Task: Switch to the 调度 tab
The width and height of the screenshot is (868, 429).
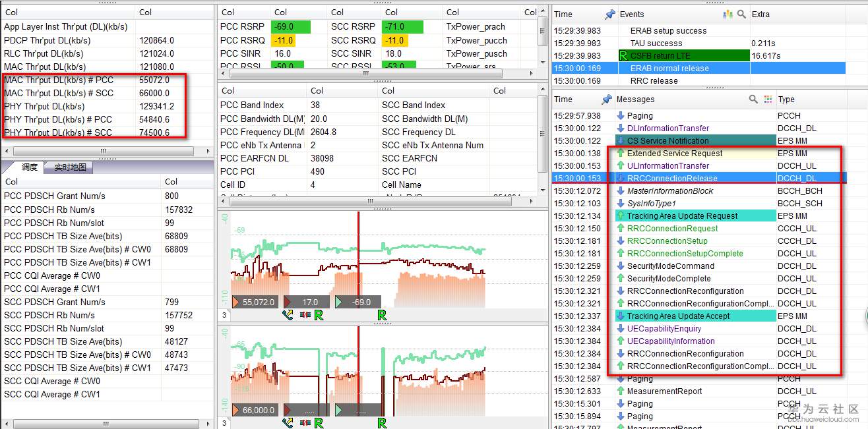Action: click(x=29, y=167)
